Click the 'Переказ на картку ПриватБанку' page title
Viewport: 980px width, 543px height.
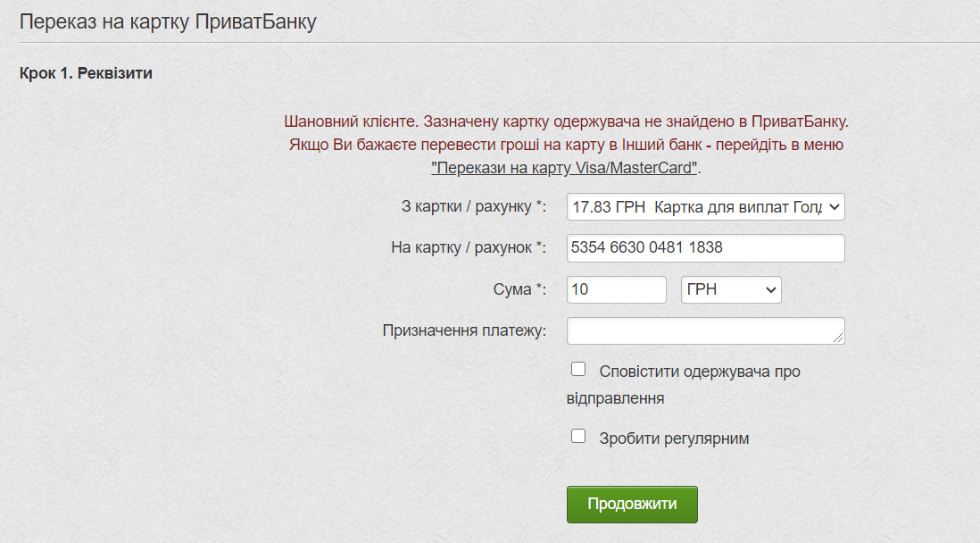coord(168,22)
